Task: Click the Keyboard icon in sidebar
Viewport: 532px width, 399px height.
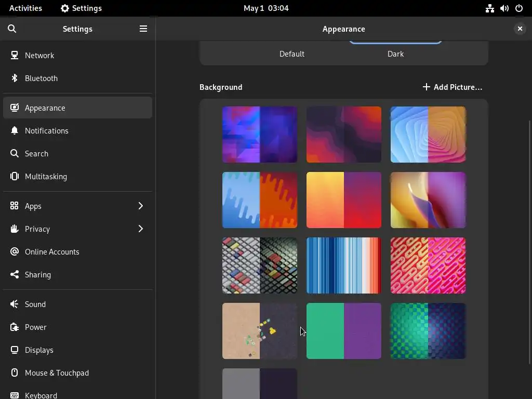Action: [x=14, y=395]
